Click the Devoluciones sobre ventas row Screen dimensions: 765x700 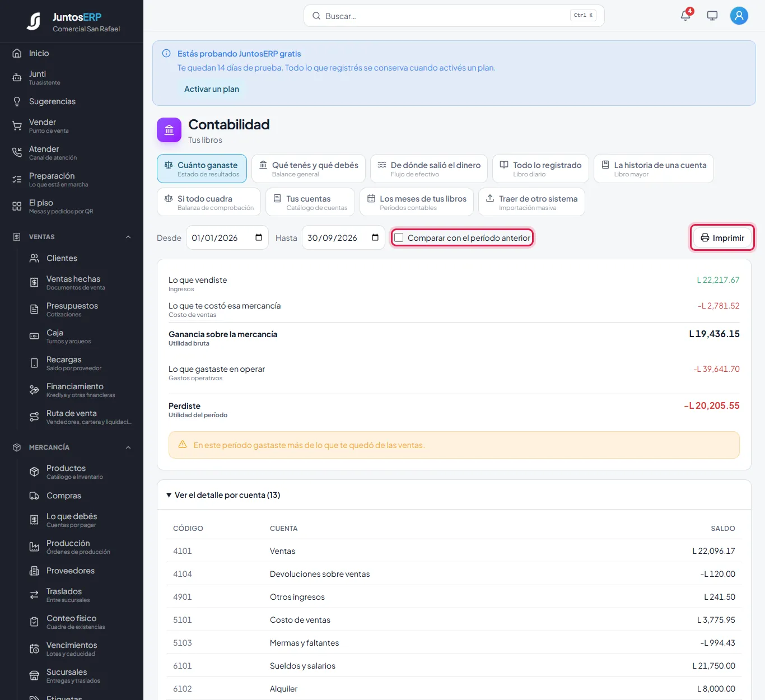454,574
